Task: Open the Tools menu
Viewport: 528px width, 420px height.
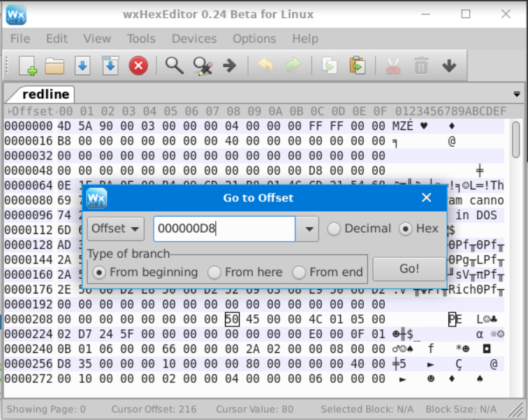Action: click(141, 38)
